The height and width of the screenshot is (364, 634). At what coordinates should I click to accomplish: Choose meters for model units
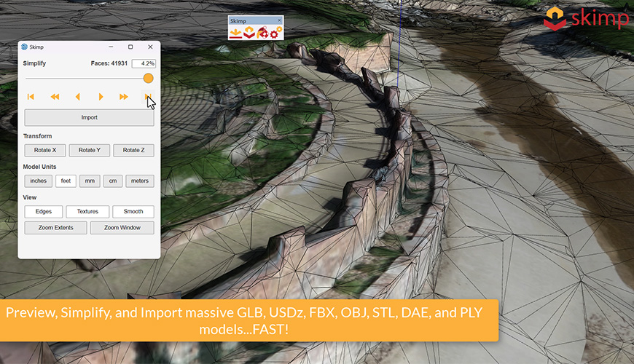click(139, 181)
